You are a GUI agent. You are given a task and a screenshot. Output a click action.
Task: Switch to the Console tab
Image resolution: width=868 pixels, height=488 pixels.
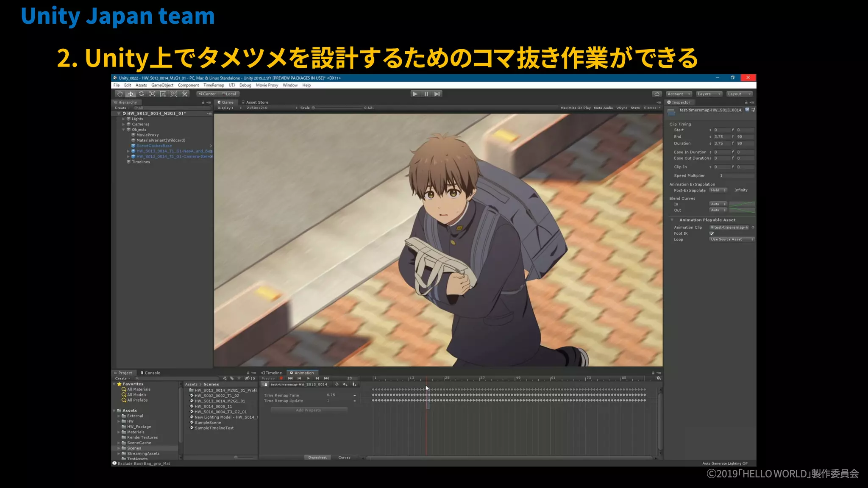tap(150, 373)
